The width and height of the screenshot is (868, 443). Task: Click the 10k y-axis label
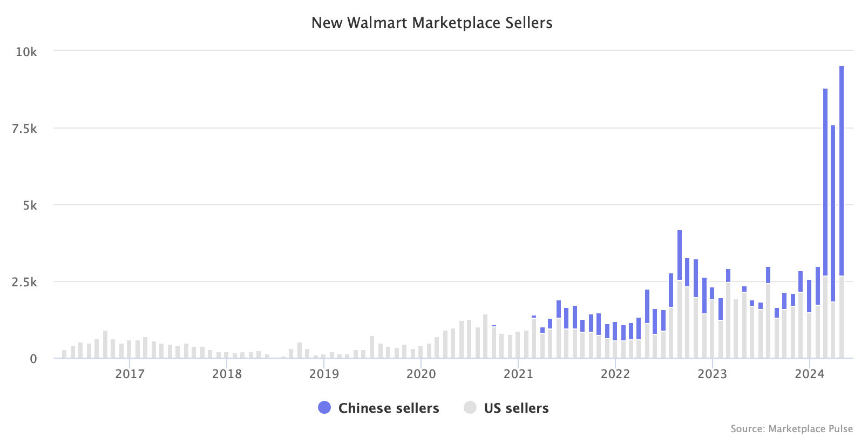pos(26,52)
